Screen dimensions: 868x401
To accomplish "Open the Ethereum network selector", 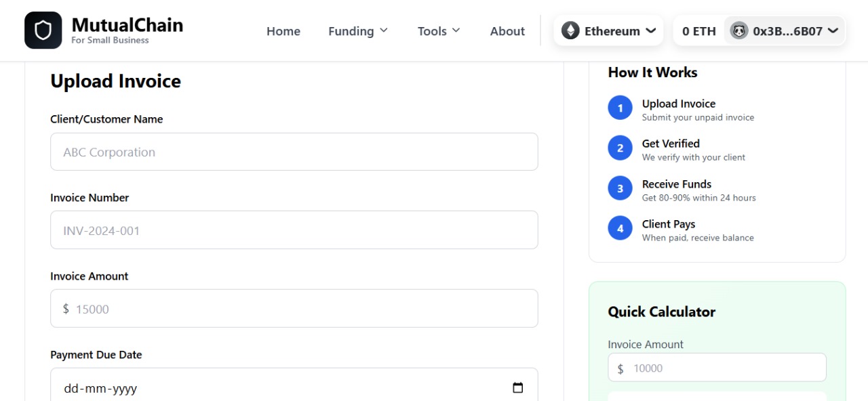I will 609,31.
